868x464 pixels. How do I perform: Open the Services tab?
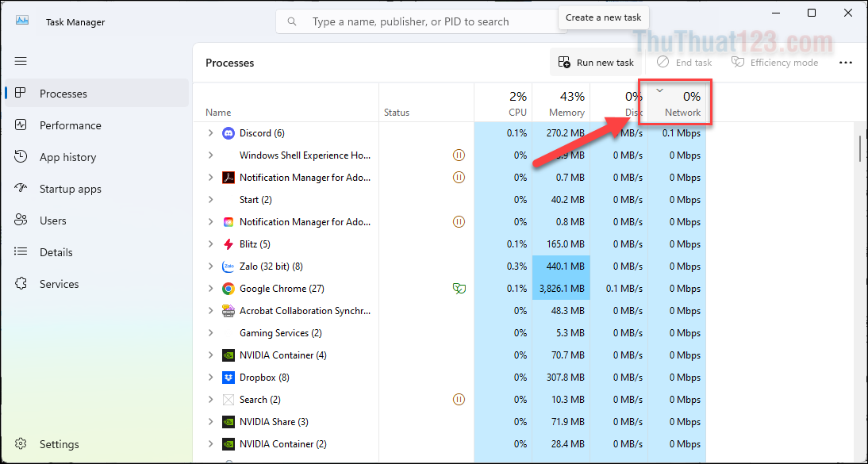97,284
